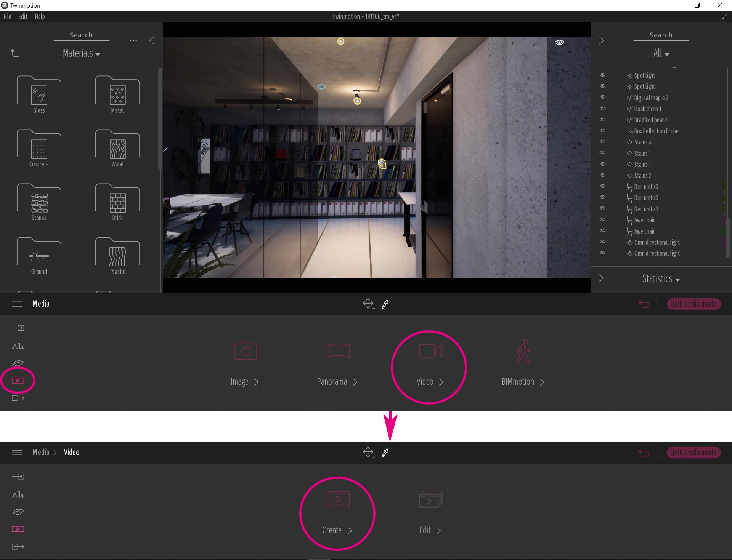Open the library more options ellipsis
This screenshot has width=732, height=560.
(133, 40)
